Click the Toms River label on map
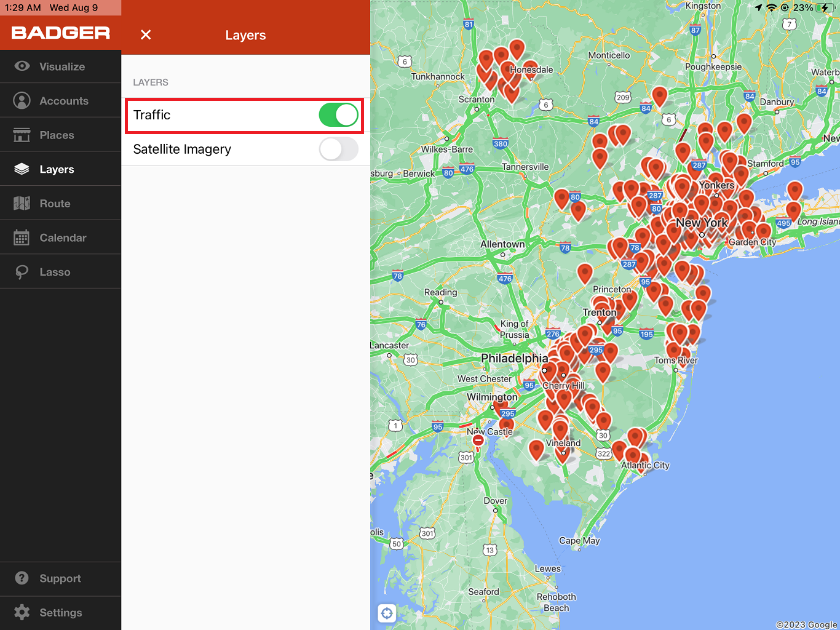 (x=676, y=360)
